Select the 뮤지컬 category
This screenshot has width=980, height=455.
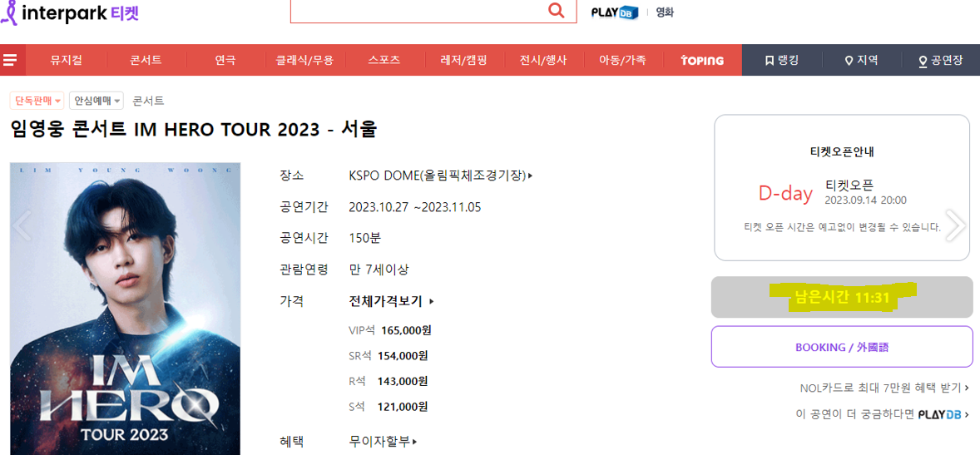[x=67, y=61]
